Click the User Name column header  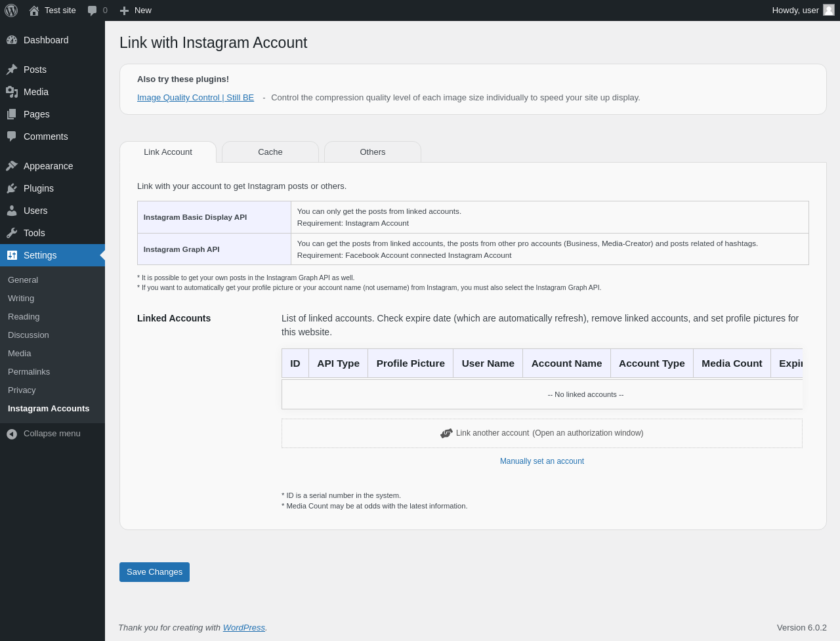(488, 363)
